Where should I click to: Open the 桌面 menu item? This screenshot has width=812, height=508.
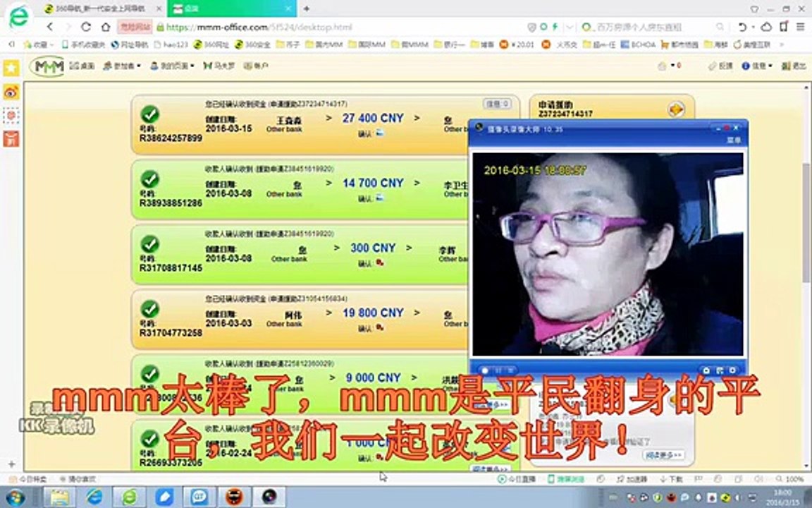[x=82, y=66]
